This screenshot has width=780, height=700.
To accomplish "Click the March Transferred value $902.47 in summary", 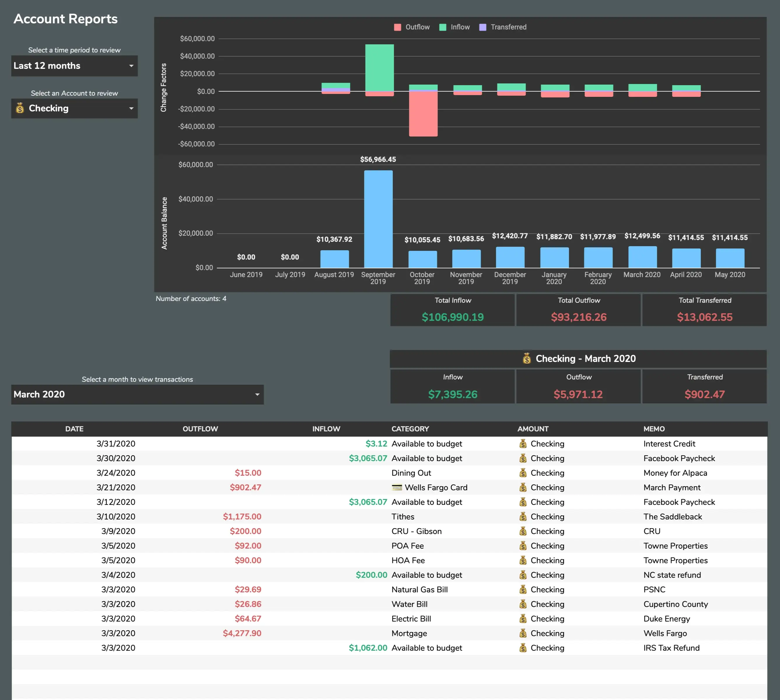I will (705, 394).
